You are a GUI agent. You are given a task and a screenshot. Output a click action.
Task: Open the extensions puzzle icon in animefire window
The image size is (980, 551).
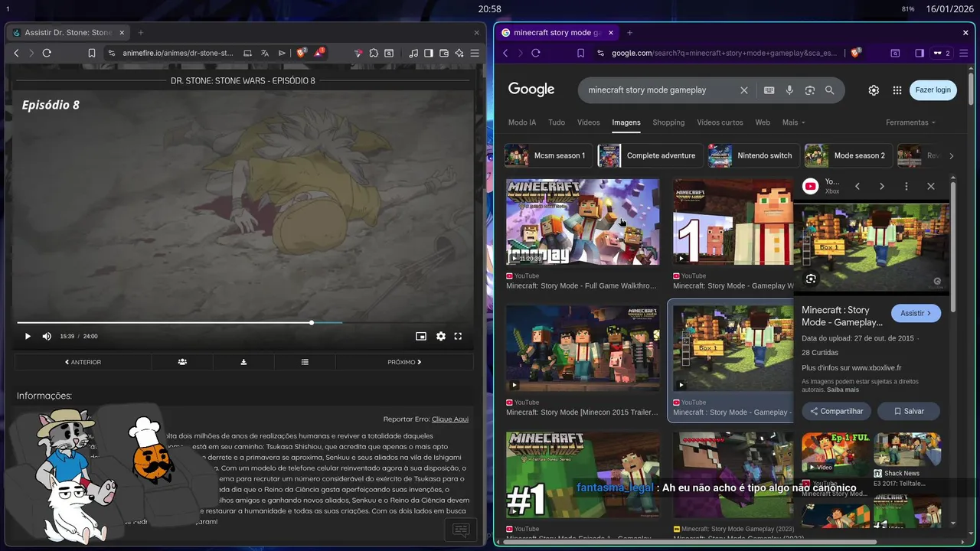pyautogui.click(x=374, y=53)
